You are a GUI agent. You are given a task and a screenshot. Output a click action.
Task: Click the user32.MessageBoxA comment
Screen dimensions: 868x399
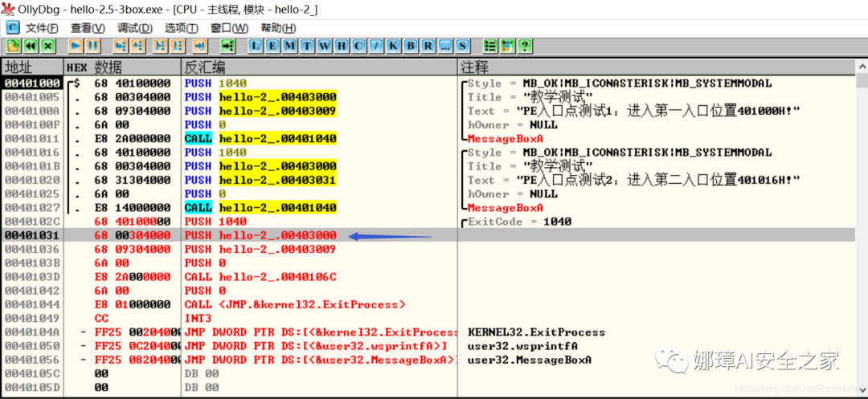click(x=529, y=360)
